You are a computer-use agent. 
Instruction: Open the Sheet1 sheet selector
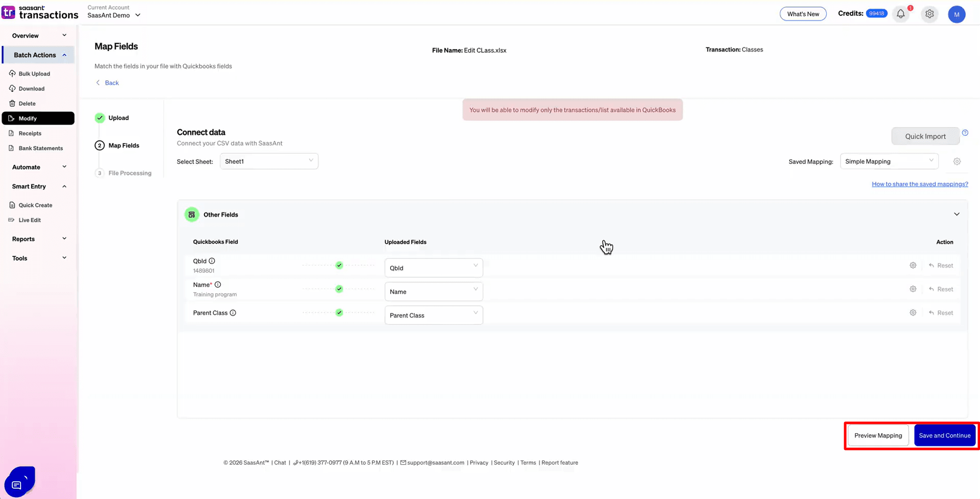269,161
